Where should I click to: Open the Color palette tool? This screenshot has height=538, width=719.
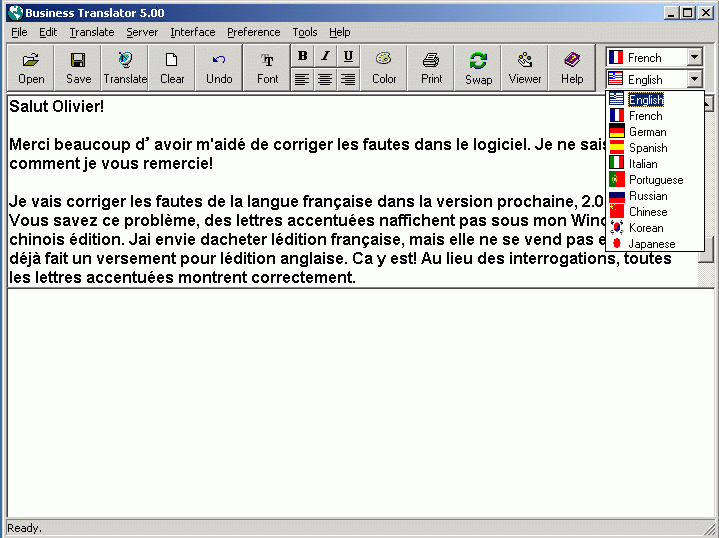pyautogui.click(x=384, y=68)
